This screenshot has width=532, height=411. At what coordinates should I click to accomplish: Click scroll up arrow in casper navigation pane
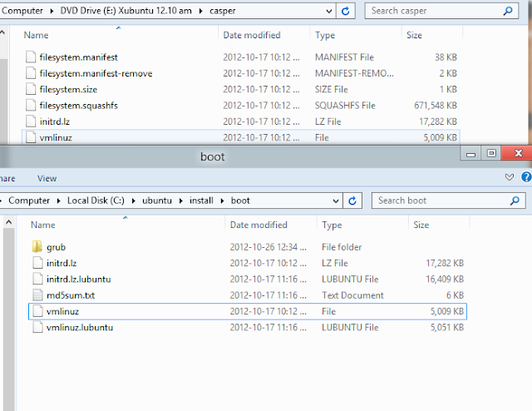2,33
